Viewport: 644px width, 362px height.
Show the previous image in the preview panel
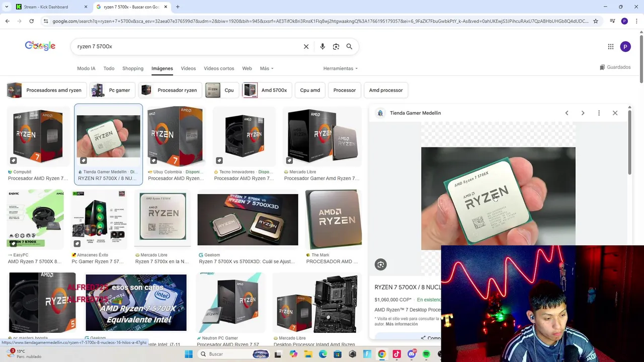pos(567,113)
